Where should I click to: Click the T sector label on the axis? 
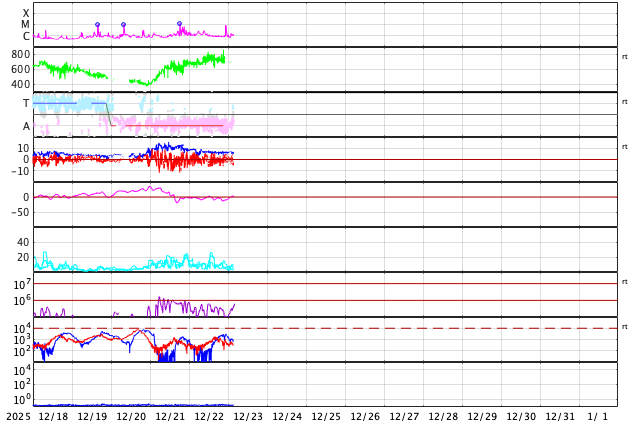click(x=26, y=103)
